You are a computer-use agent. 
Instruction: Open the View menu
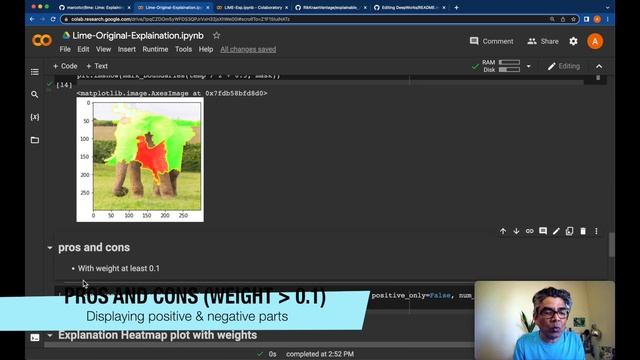click(x=103, y=49)
